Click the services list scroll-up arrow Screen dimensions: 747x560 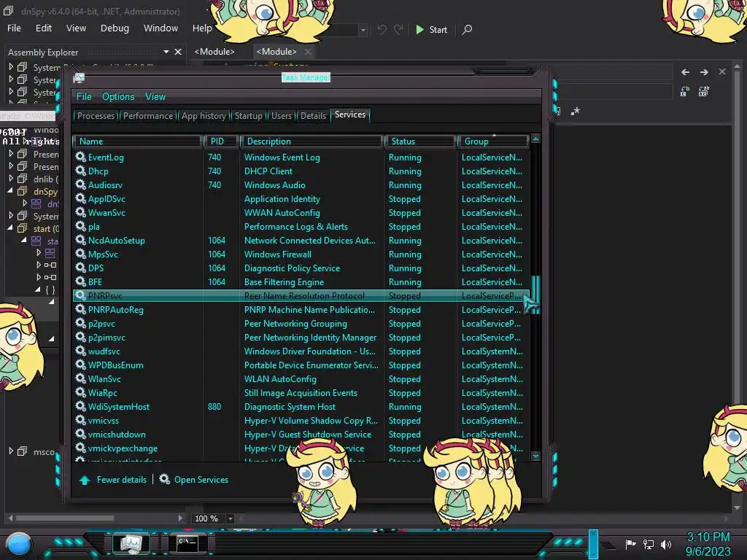535,139
